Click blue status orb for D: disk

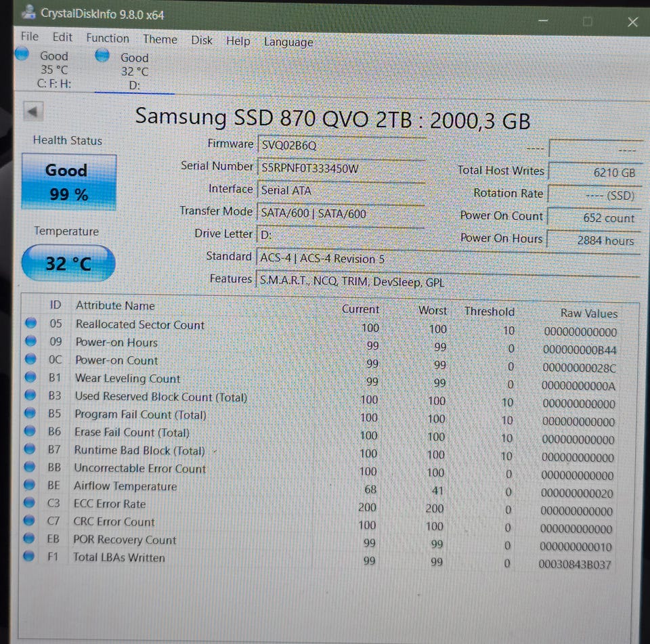[102, 55]
